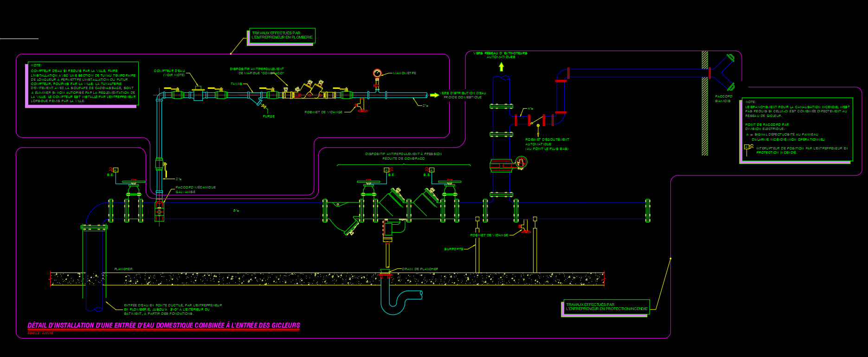This screenshot has height=357, width=868.
Task: Click the drawing title text at bottom left
Action: point(164,325)
